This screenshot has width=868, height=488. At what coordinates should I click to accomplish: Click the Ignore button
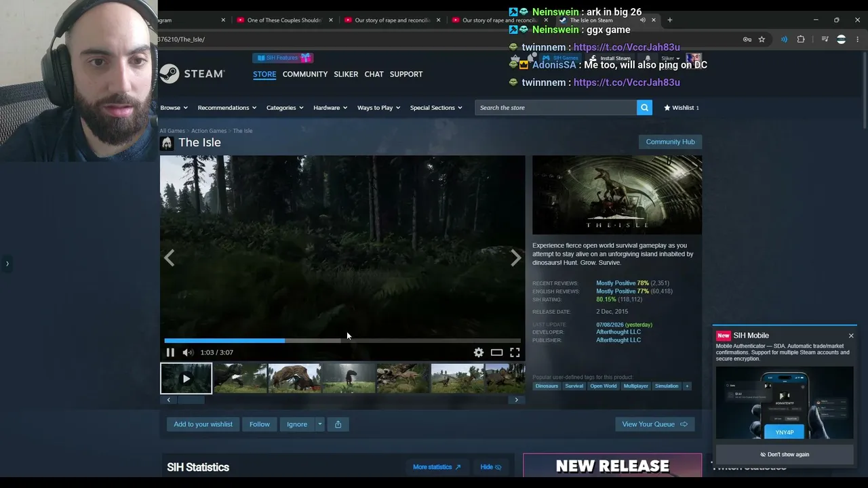(x=297, y=424)
